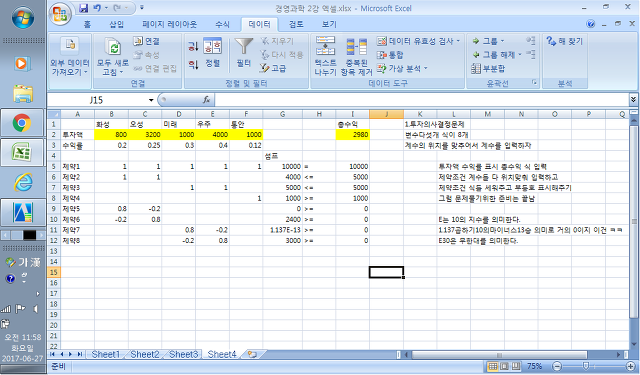Screen dimensions: 640x375
Task: Click 중복된 항목 제거 remove duplicates
Action: 357,56
